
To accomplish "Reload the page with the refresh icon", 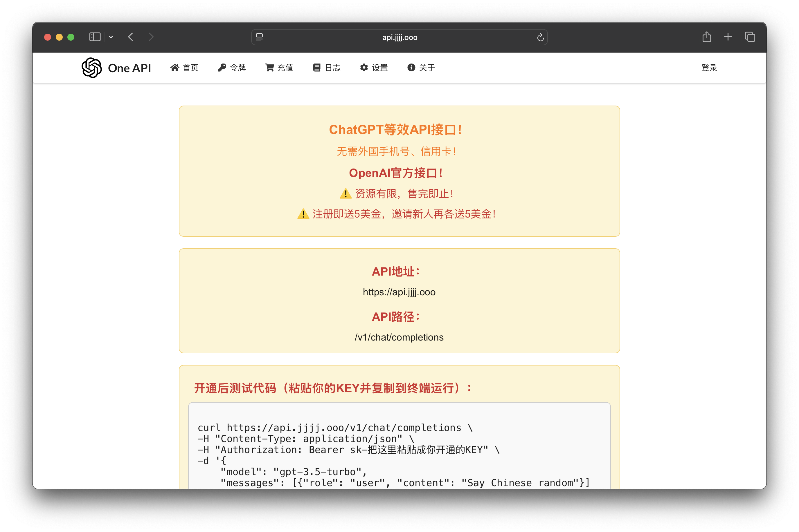I will (x=540, y=37).
